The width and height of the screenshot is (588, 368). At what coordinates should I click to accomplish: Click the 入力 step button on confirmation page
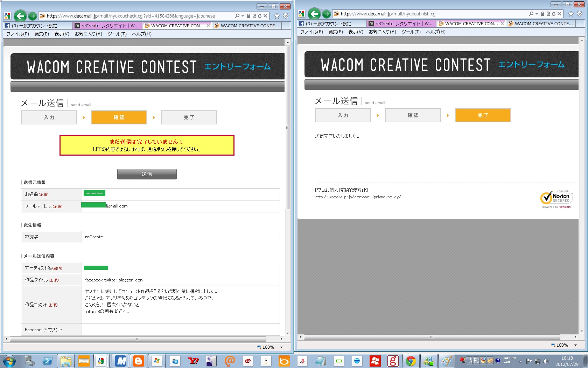coord(49,117)
